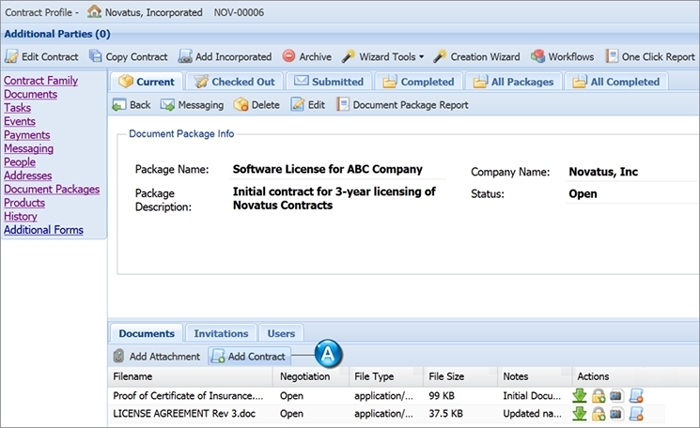
Task: Switch to the Current packages tab
Action: [146, 82]
